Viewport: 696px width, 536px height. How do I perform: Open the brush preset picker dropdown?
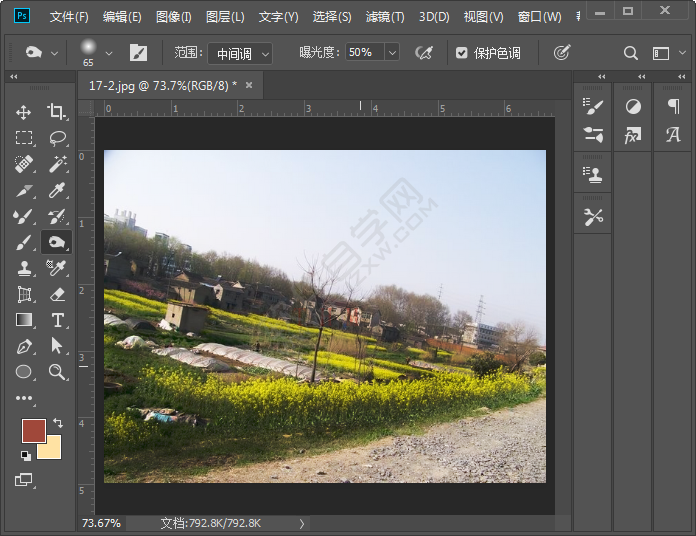pos(109,53)
